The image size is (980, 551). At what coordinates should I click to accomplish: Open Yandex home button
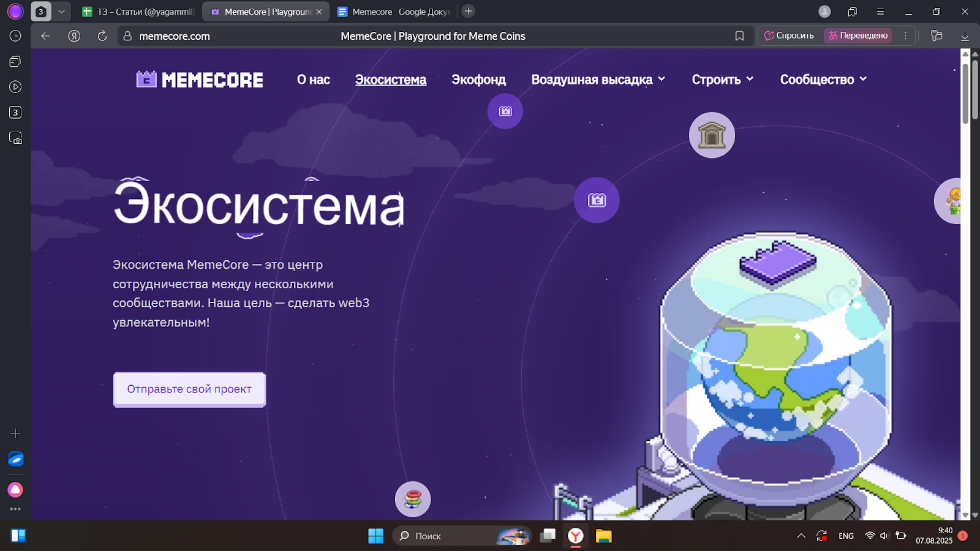(74, 36)
